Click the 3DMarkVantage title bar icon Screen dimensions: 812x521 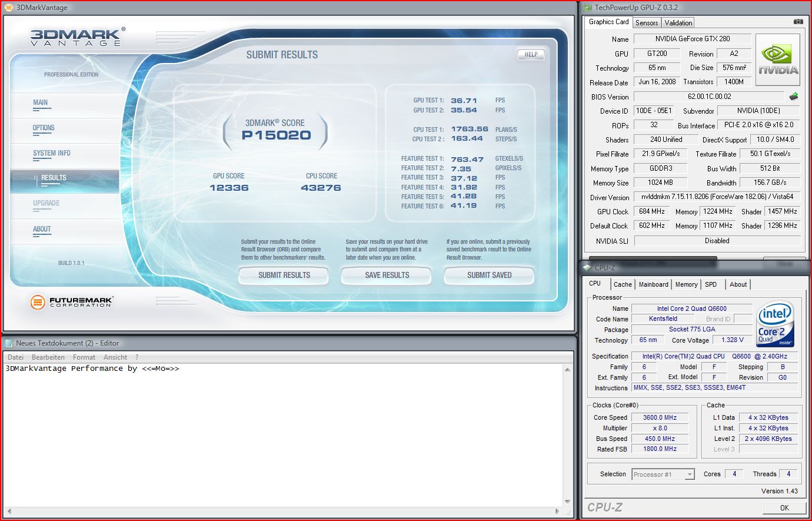[x=8, y=8]
